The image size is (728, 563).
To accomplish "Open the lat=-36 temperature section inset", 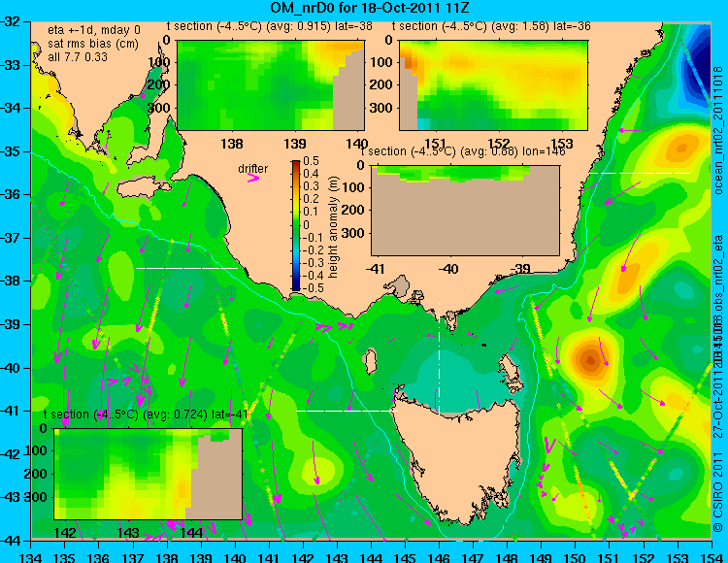I will tap(493, 85).
